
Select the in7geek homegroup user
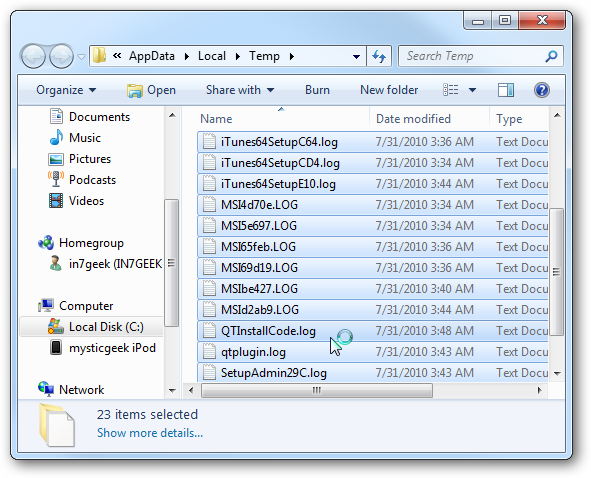(x=115, y=264)
